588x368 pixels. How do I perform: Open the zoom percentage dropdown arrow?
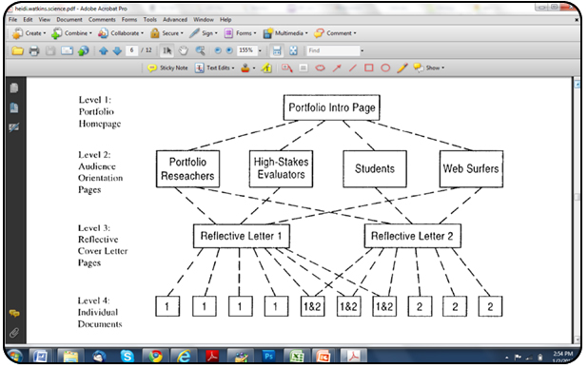click(260, 50)
